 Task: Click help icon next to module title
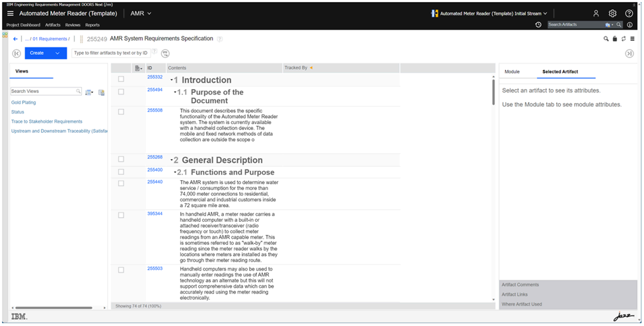220,39
